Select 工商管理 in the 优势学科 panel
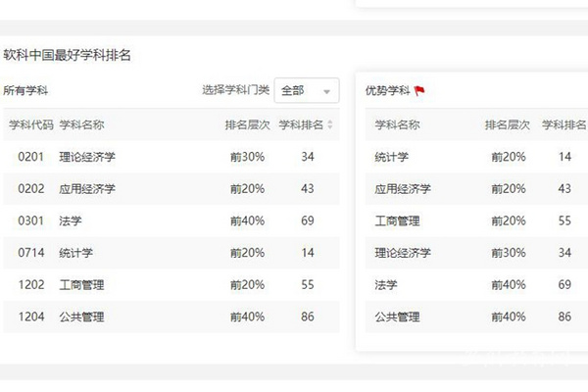 point(398,220)
